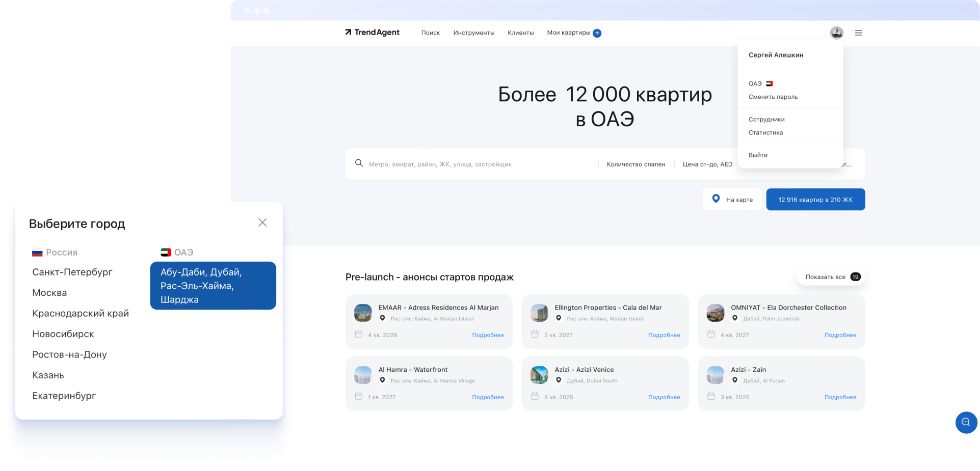Select the ОАЭ country option with flag

click(x=176, y=252)
